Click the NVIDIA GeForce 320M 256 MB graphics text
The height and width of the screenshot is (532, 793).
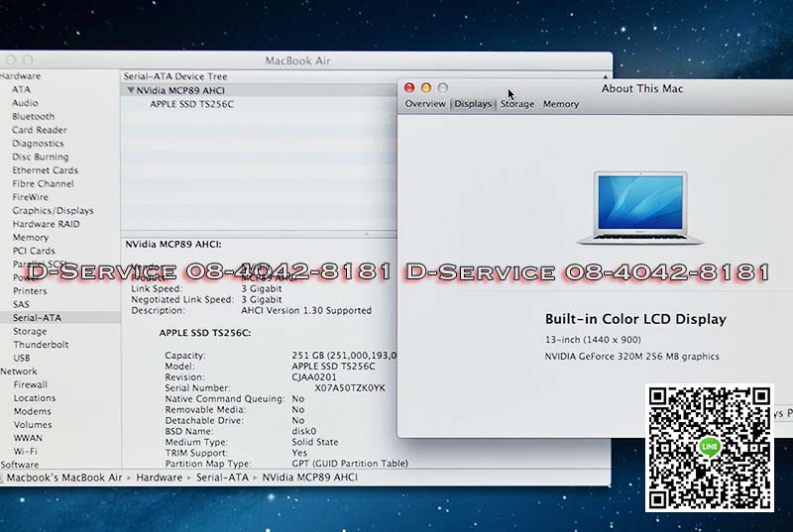[631, 357]
